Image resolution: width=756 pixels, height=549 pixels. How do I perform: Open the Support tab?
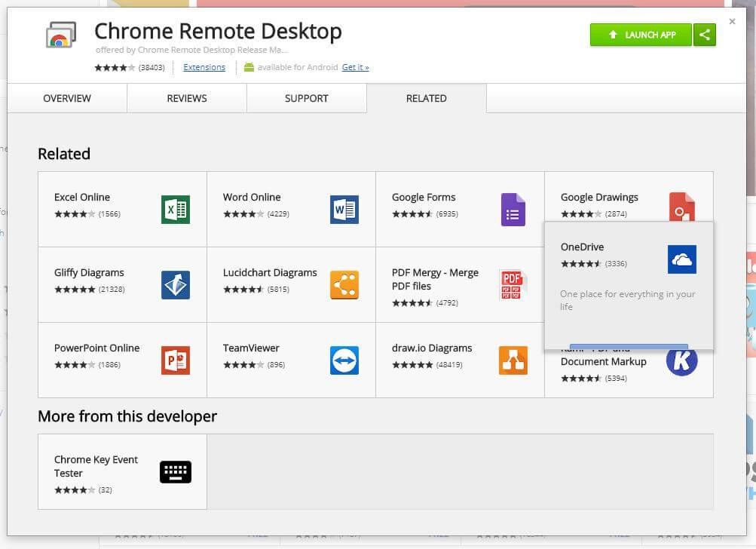point(307,99)
